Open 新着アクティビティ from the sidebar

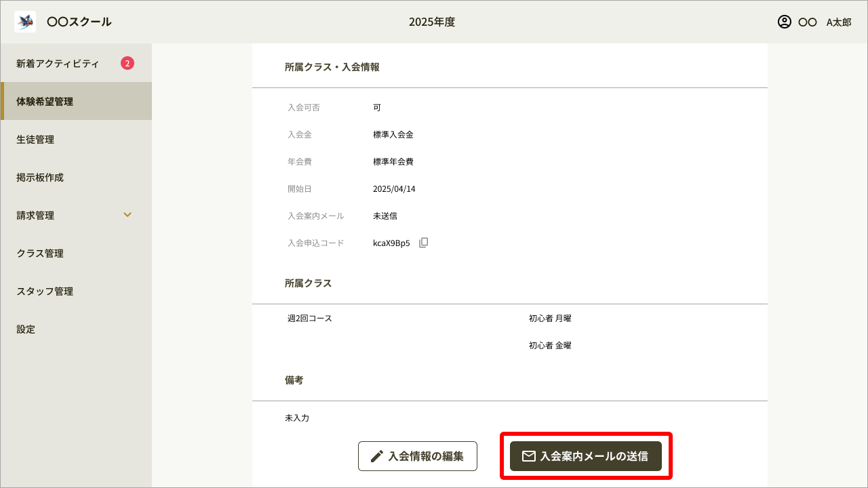click(x=58, y=62)
